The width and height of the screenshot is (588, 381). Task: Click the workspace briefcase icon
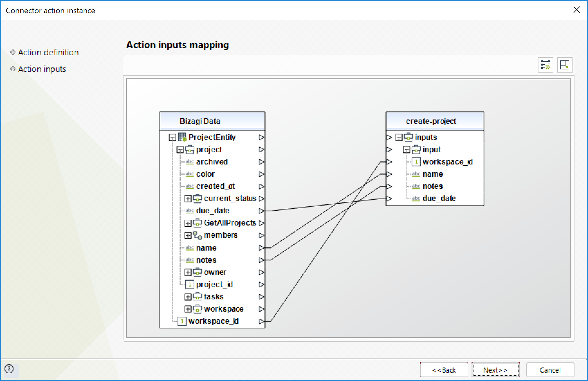pyautogui.click(x=198, y=309)
